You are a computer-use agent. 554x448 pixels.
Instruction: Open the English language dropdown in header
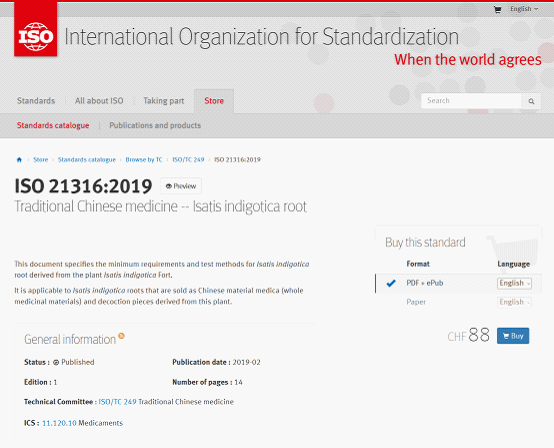tap(524, 9)
